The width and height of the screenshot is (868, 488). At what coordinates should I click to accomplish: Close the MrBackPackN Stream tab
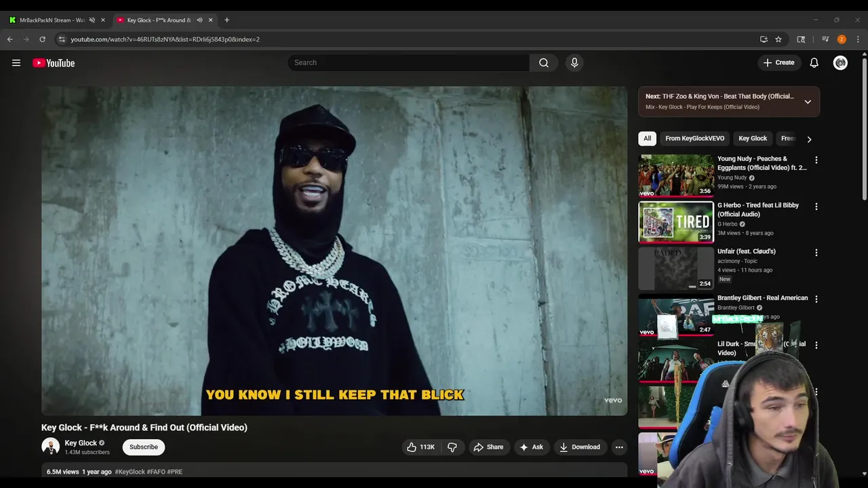pyautogui.click(x=103, y=20)
